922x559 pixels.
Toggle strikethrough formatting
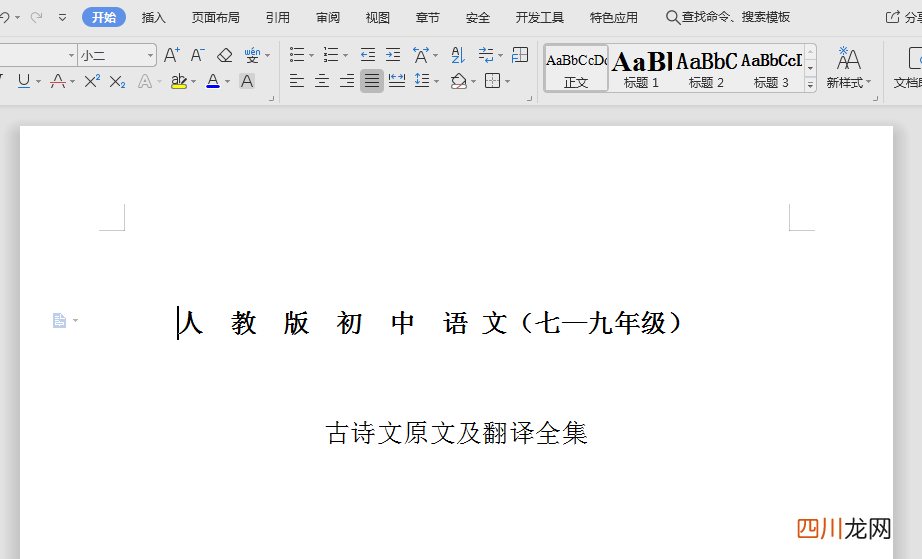[58, 81]
